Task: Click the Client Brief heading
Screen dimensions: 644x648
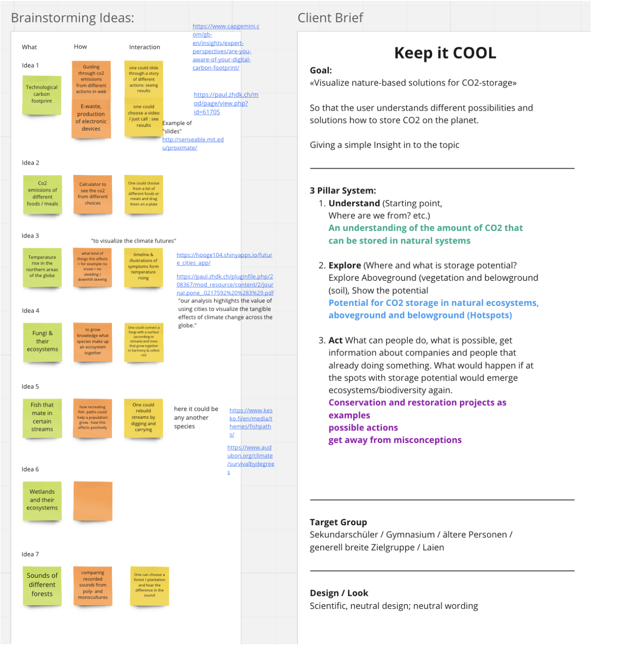Action: pos(330,18)
